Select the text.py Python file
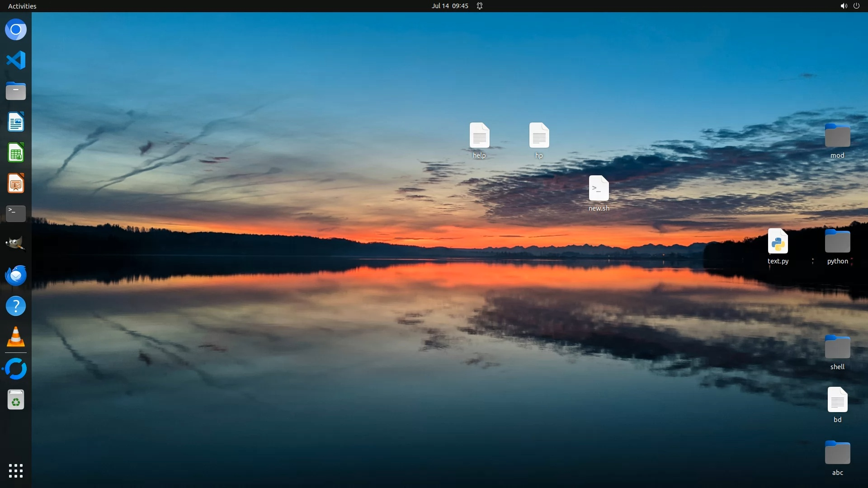Image resolution: width=868 pixels, height=488 pixels. click(x=778, y=242)
